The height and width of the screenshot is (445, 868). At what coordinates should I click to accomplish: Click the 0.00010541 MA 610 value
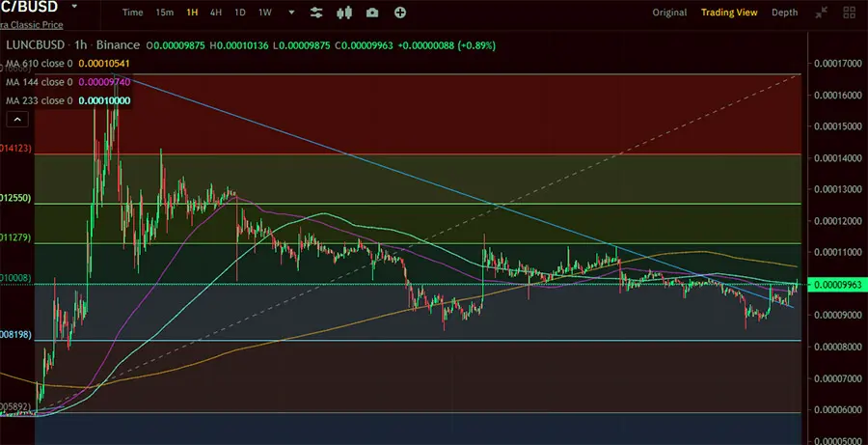pos(104,64)
